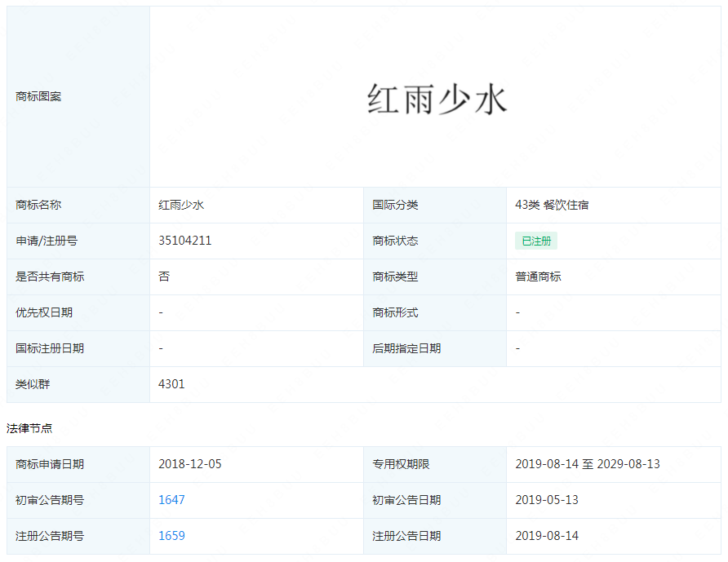Click the 法律节点 section heading
Image resolution: width=728 pixels, height=562 pixels.
click(x=29, y=428)
